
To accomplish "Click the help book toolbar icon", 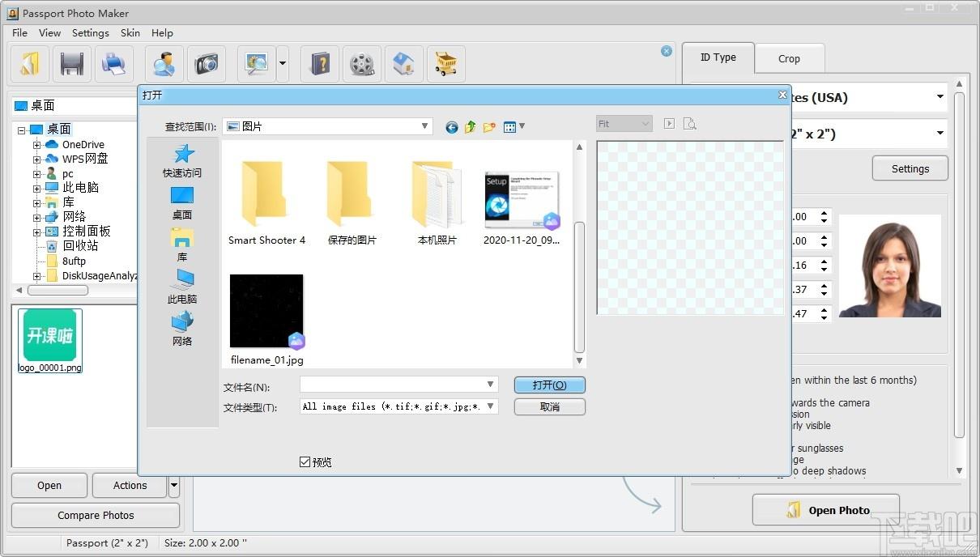I will point(320,64).
